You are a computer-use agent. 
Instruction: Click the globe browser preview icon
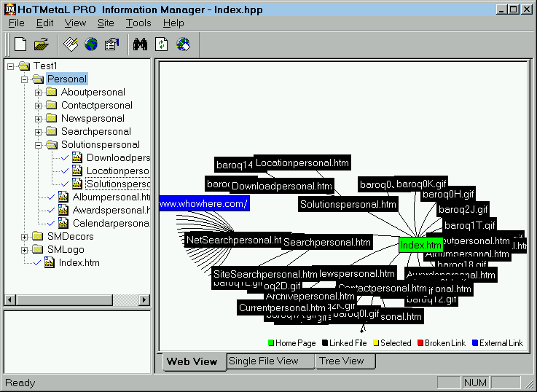point(91,44)
